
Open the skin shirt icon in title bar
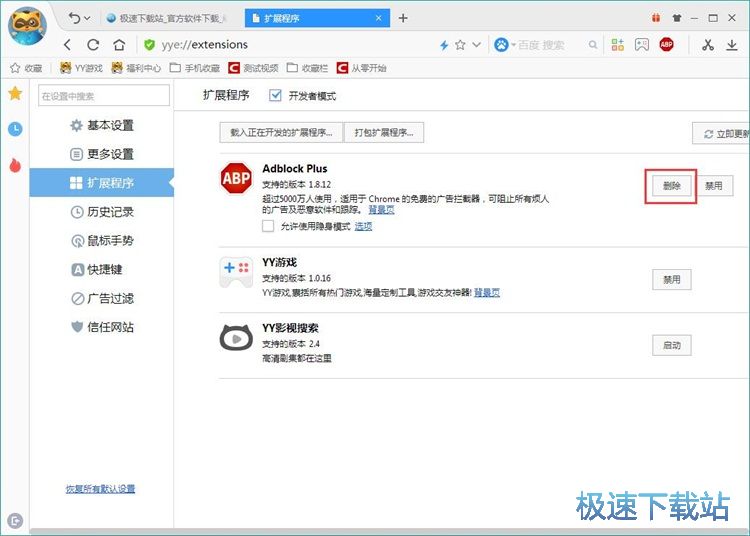[x=676, y=18]
